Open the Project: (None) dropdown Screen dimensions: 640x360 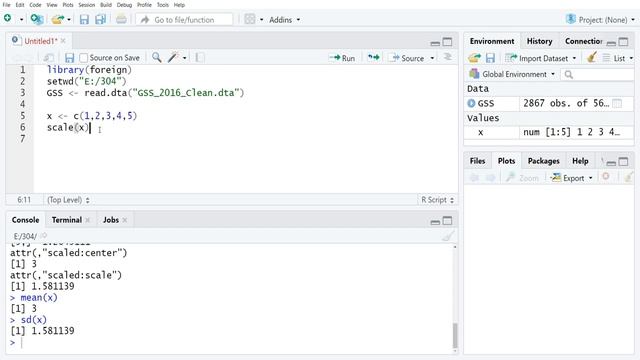tap(607, 20)
